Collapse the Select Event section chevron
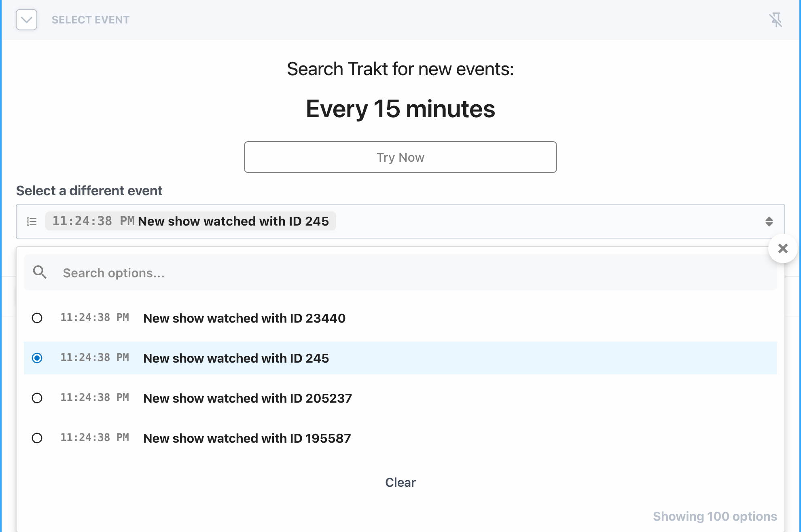This screenshot has width=801, height=532. (x=27, y=20)
